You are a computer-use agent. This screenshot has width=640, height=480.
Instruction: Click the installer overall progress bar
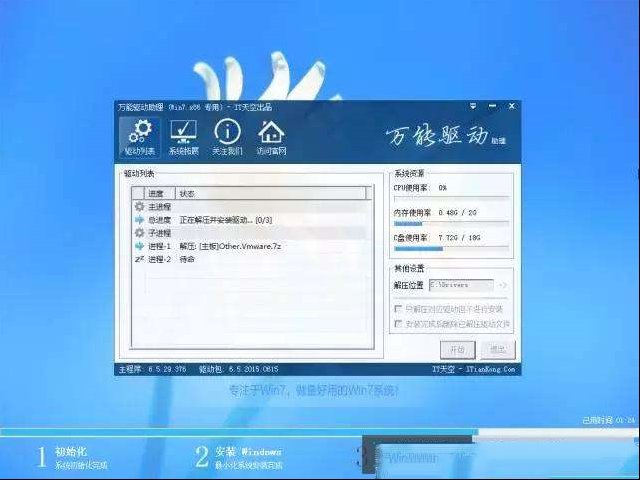pos(320,432)
